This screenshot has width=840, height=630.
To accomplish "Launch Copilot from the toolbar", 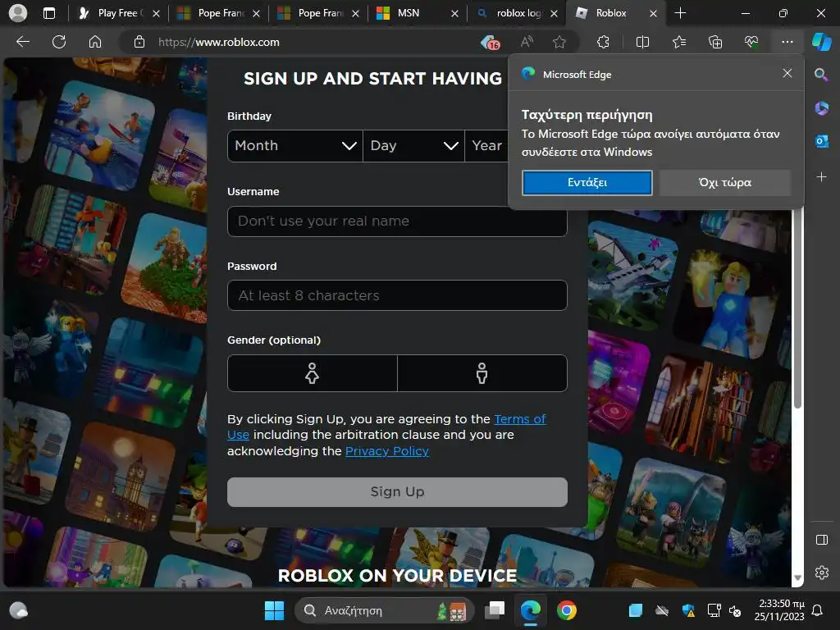I will (821, 42).
